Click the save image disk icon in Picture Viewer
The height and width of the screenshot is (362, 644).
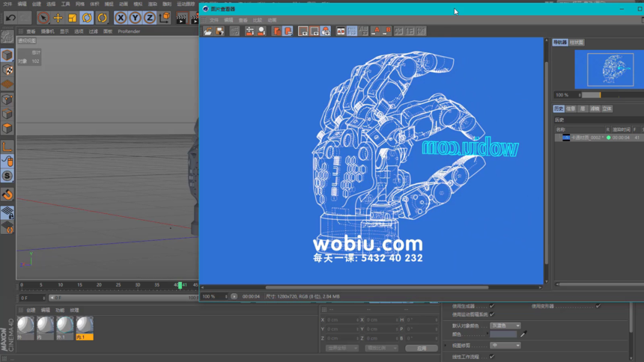click(x=219, y=31)
